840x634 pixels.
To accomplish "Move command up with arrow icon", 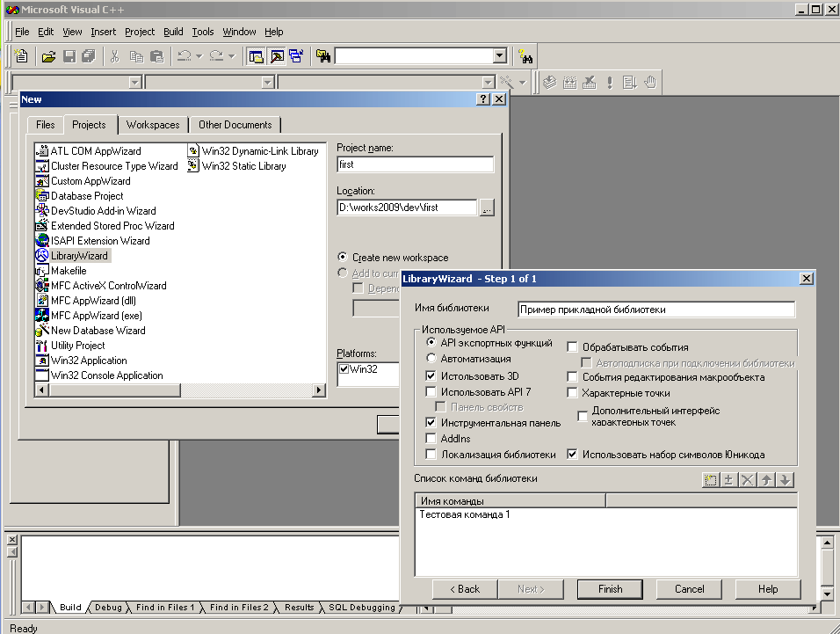I will click(x=766, y=479).
